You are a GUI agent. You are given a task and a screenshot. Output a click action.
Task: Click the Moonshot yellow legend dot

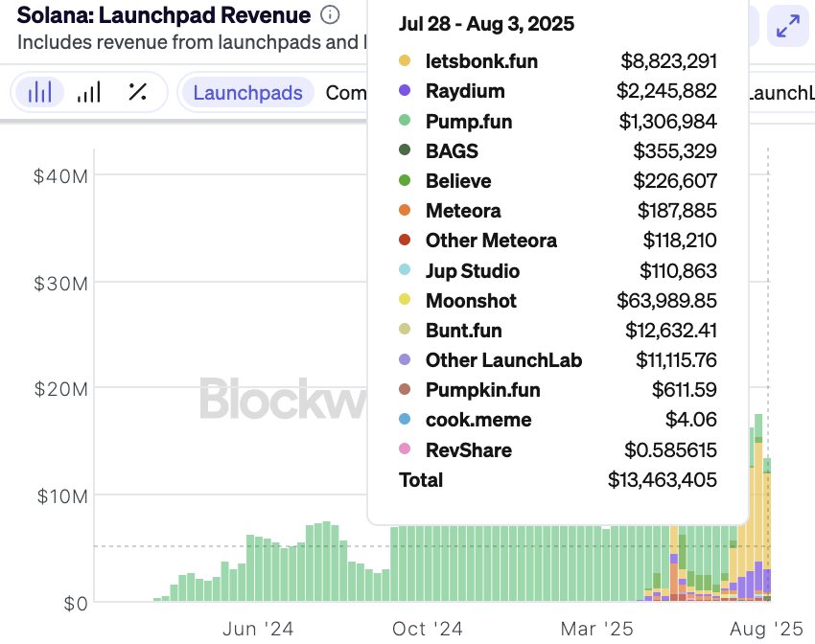(x=405, y=299)
